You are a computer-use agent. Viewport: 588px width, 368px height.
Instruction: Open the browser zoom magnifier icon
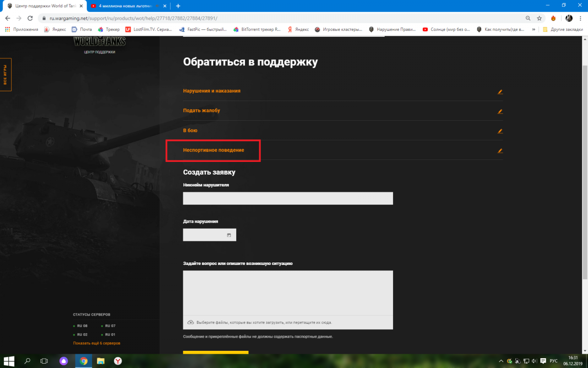pos(528,18)
